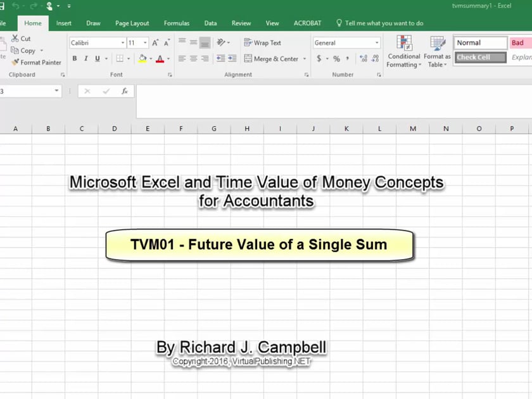Switch to the Draw tab

click(93, 23)
